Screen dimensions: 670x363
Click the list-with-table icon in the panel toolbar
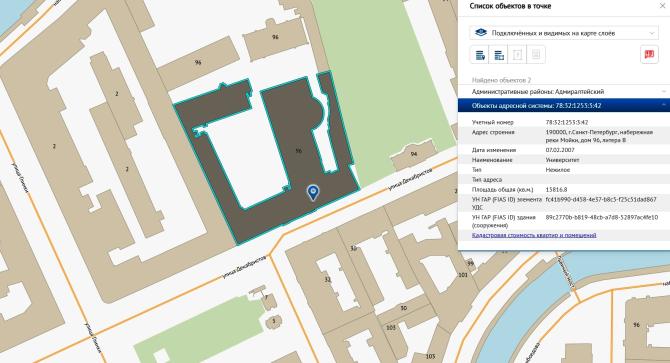pos(498,55)
